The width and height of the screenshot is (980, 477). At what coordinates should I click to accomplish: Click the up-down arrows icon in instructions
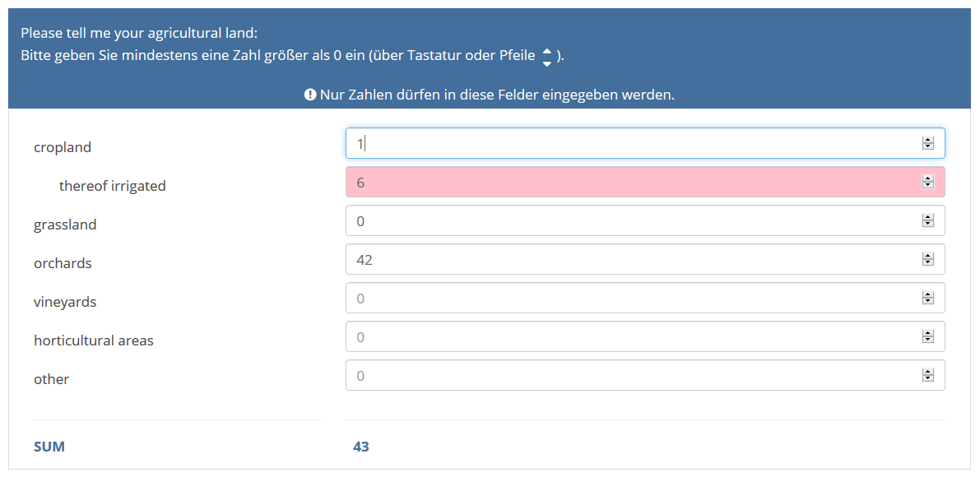[x=547, y=57]
